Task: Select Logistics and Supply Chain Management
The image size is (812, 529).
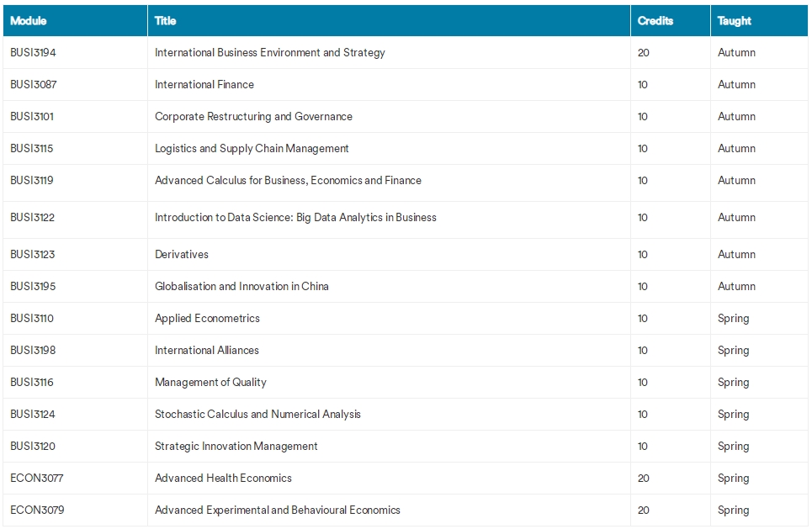Action: point(252,149)
